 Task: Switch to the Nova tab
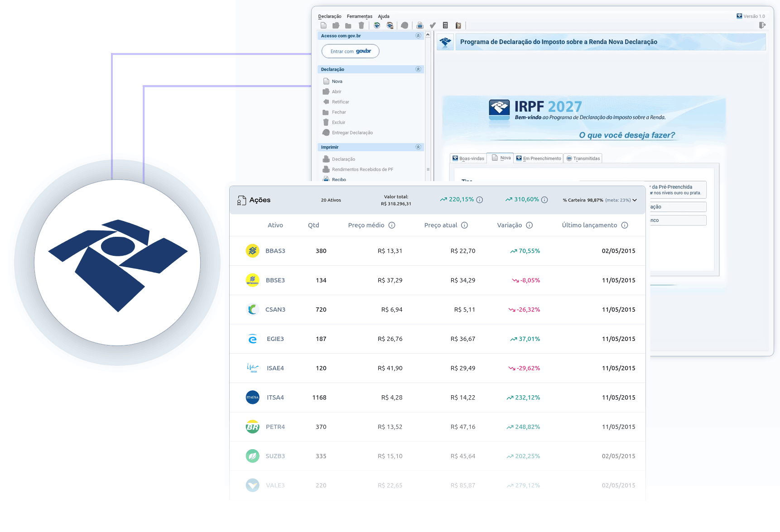[x=501, y=158]
